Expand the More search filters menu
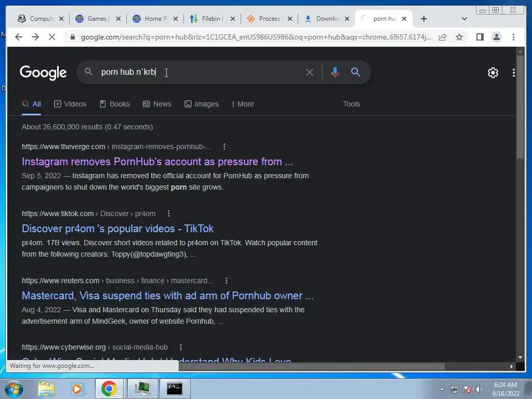This screenshot has height=399, width=532. click(243, 104)
